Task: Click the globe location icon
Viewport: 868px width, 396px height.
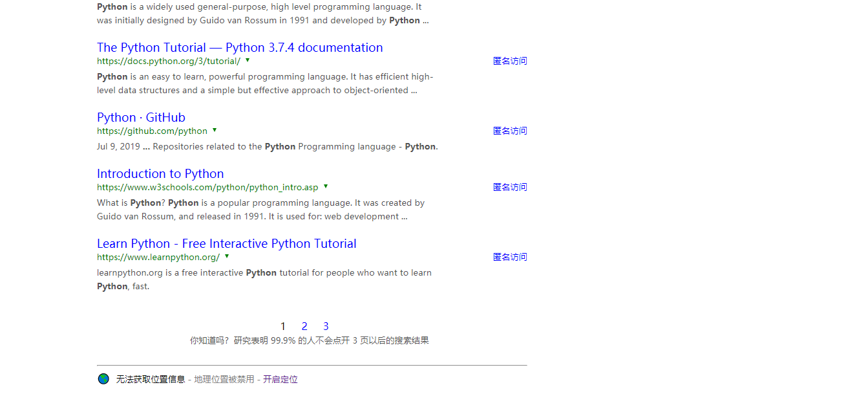Action: (x=103, y=379)
